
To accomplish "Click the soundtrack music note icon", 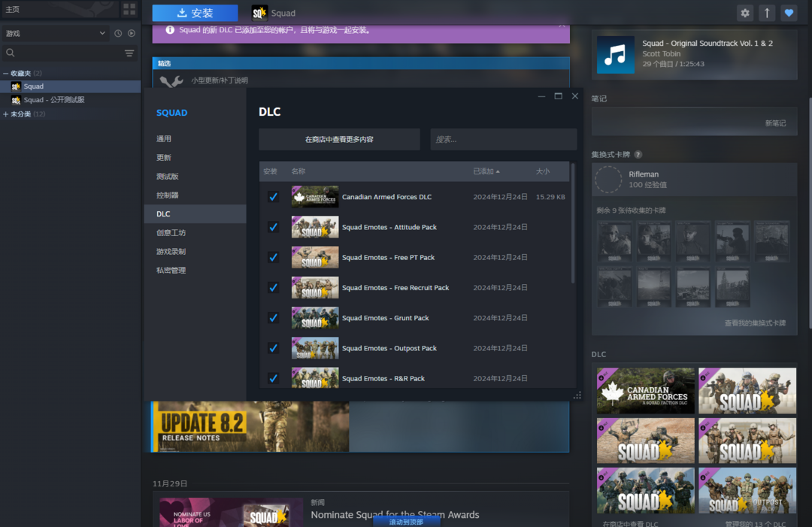I will [x=615, y=55].
